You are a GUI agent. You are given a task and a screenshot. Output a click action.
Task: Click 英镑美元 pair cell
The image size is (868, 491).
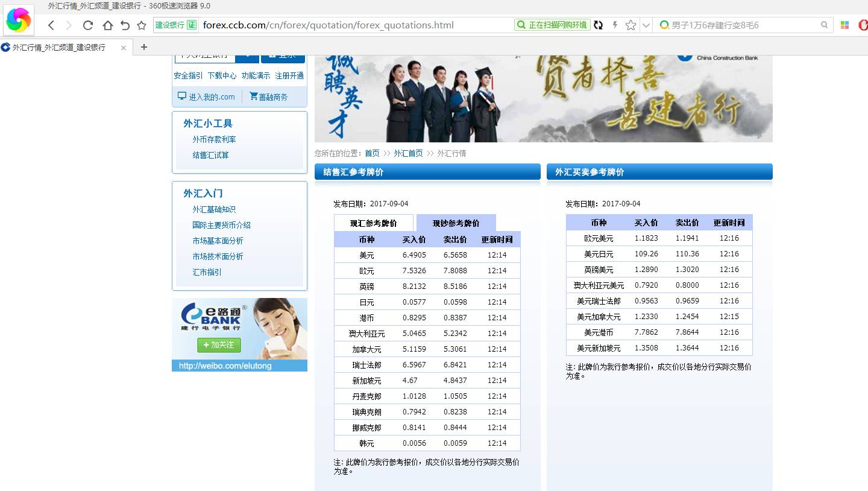tap(599, 270)
